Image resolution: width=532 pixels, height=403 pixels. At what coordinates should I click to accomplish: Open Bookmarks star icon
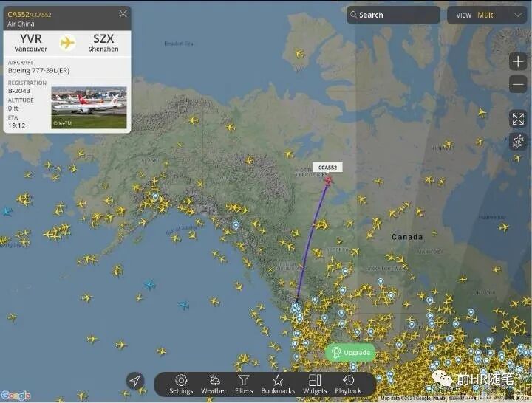tap(278, 380)
